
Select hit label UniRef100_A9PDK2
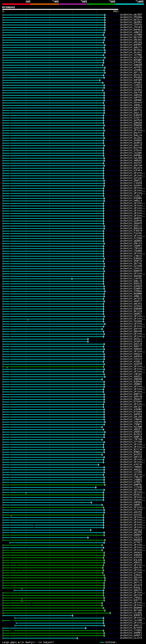pos(131,502)
